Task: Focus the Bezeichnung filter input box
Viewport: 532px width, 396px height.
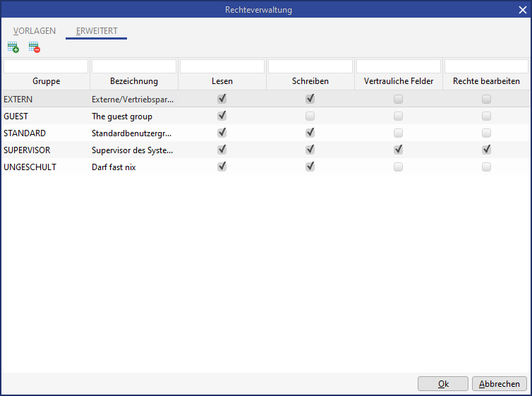Action: tap(134, 66)
